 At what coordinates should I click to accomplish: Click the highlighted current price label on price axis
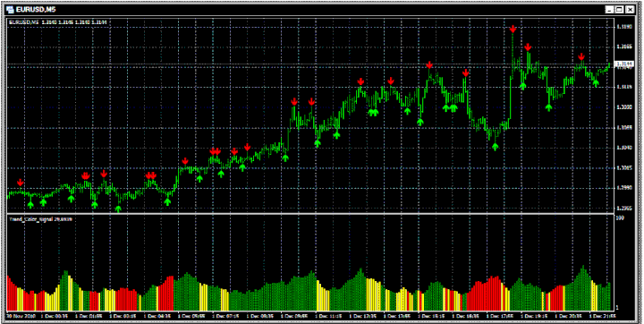pos(624,64)
